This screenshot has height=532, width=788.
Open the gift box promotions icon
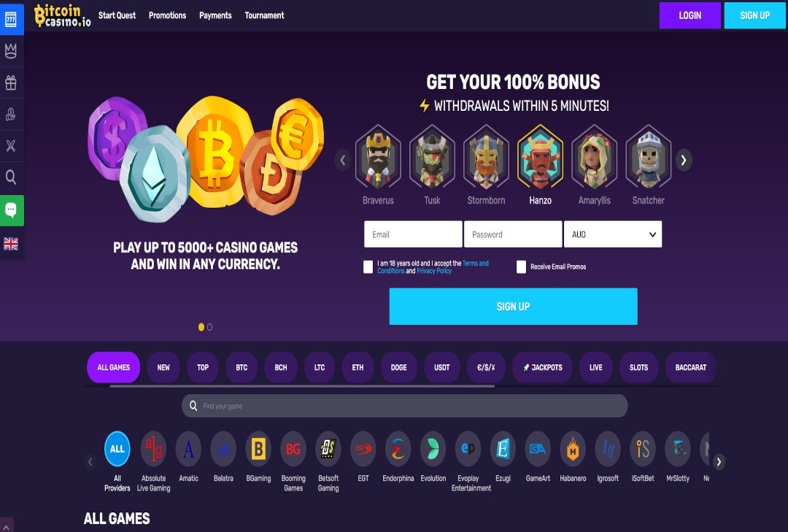point(11,82)
